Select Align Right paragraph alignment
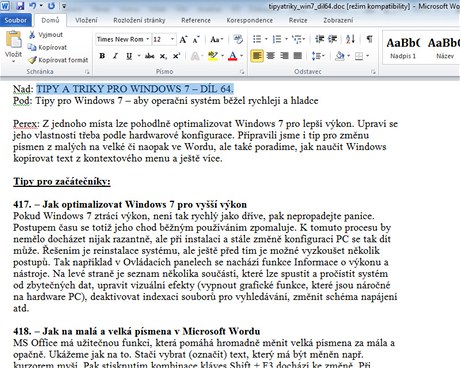This screenshot has width=460, height=368. tap(284, 56)
